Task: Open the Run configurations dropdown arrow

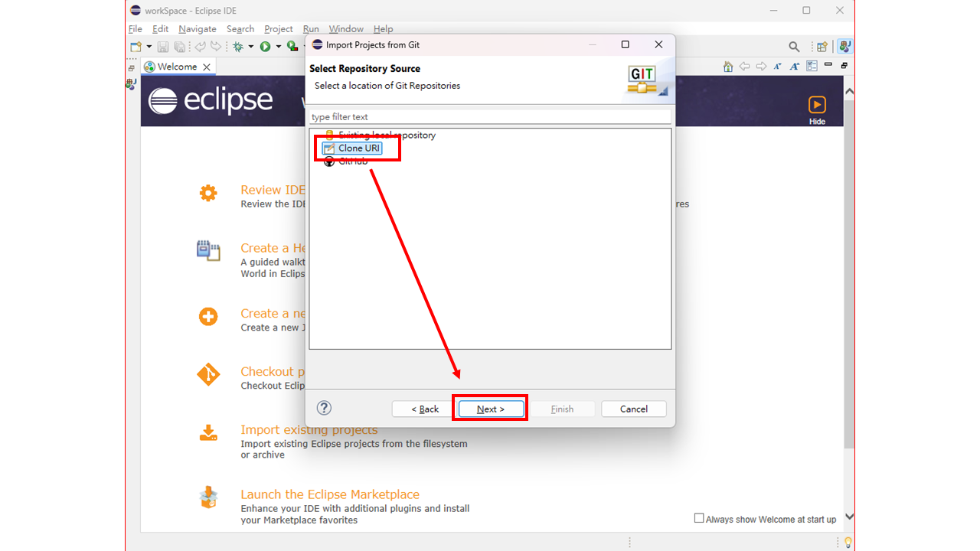Action: pyautogui.click(x=279, y=47)
